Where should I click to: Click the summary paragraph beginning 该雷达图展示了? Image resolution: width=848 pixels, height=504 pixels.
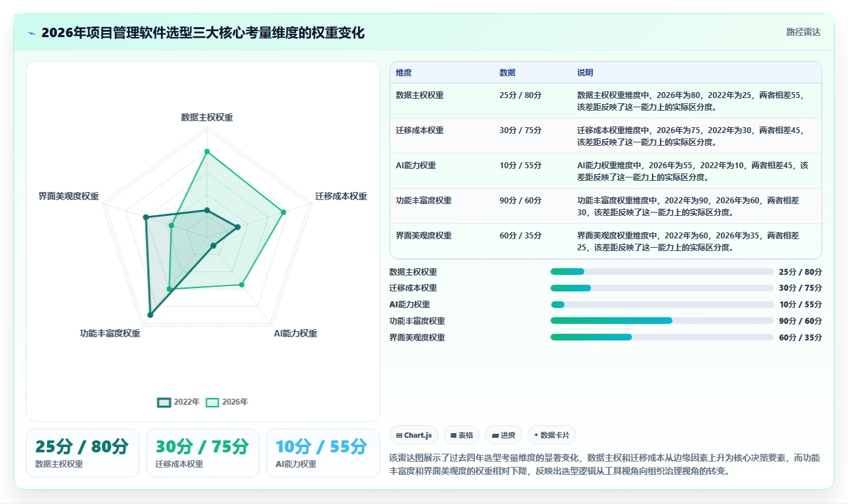pos(604,465)
